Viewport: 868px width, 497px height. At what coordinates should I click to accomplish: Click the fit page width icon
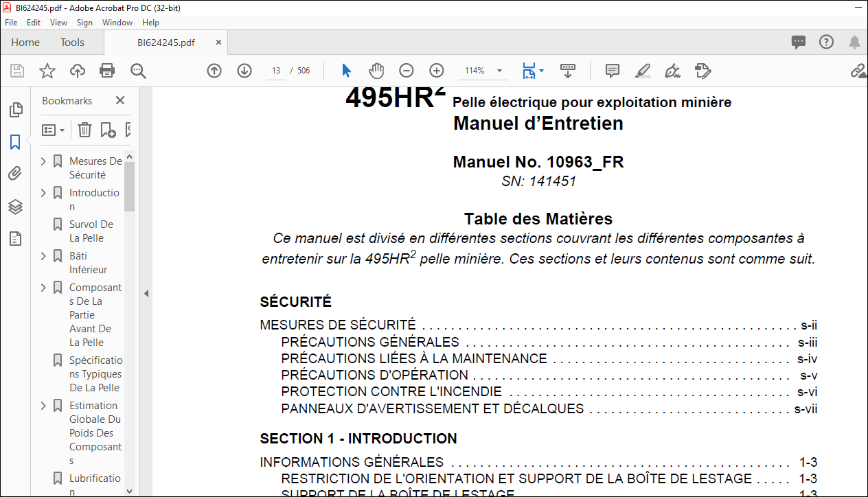pos(528,71)
